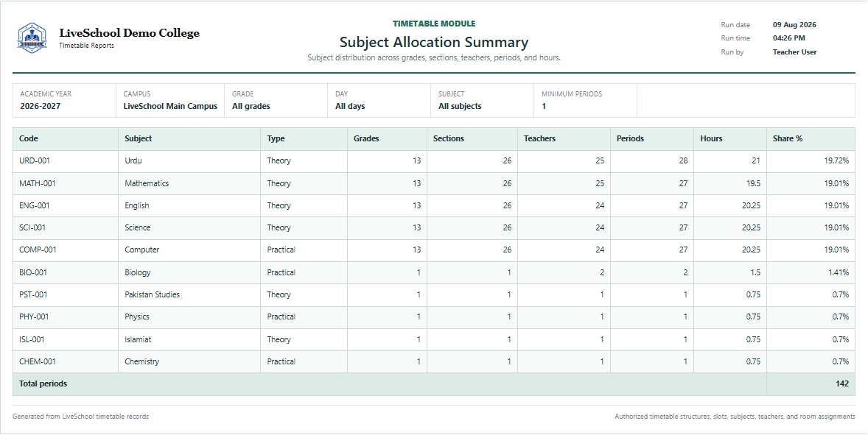The image size is (868, 435).
Task: Click Biology's 1.41% share value
Action: (839, 272)
